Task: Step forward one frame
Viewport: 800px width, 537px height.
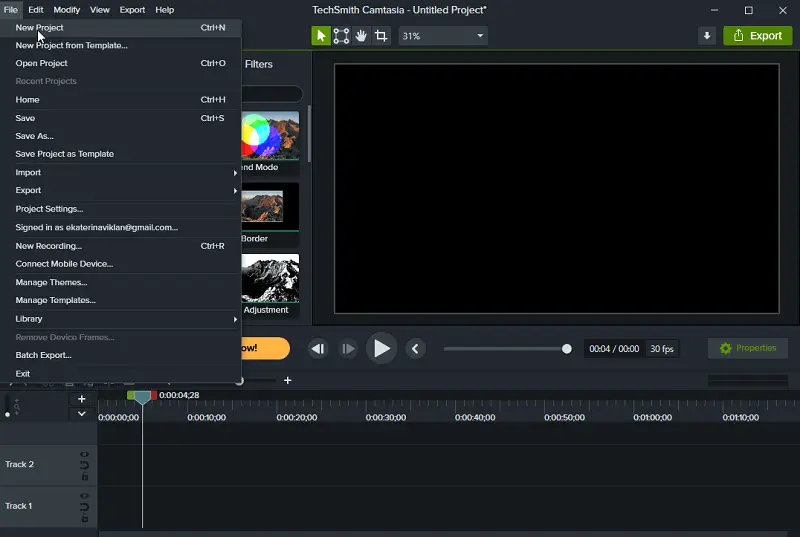Action: point(348,349)
